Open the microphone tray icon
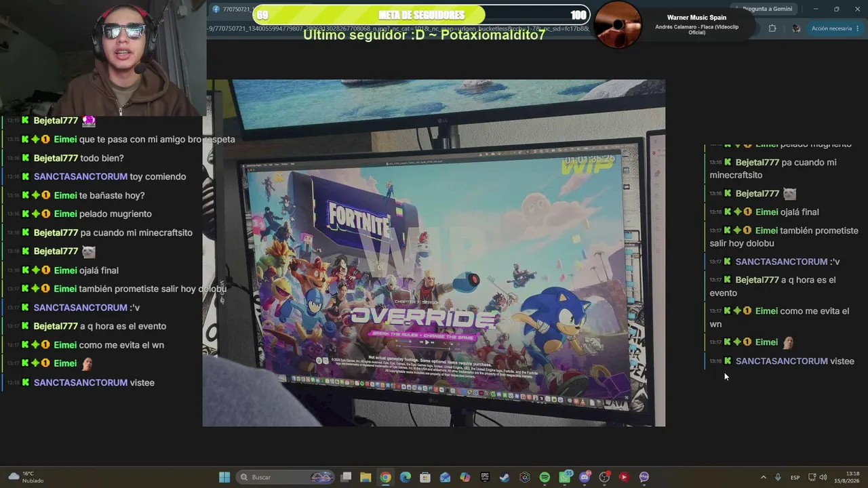This screenshot has width=868, height=488. 778,477
